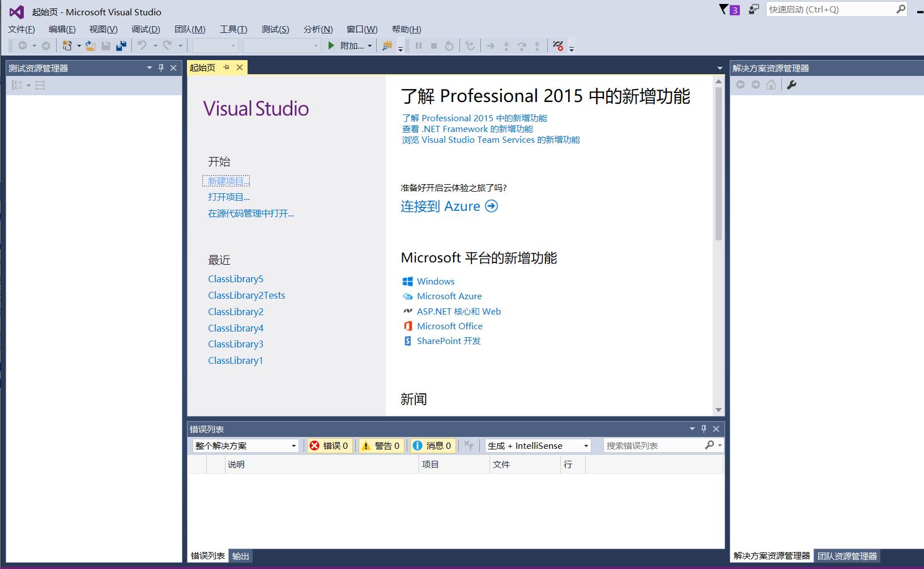Click the Step Into debug icon

506,46
